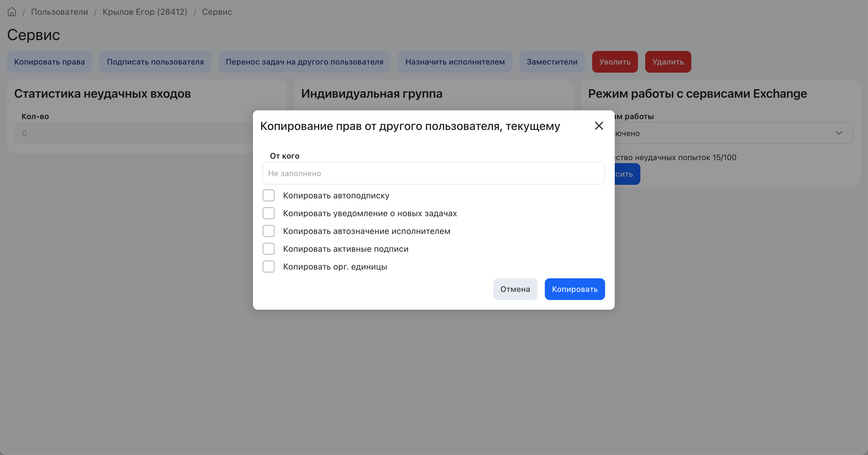The width and height of the screenshot is (868, 455).
Task: Click the home icon in breadcrumb
Action: [x=12, y=12]
